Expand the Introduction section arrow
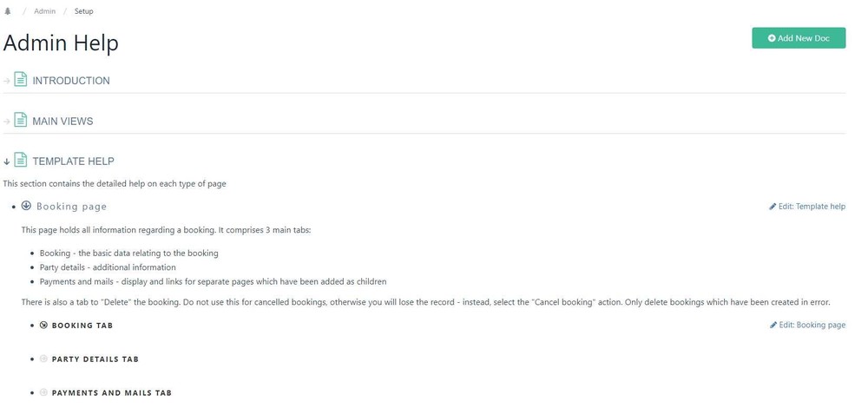 coord(7,82)
